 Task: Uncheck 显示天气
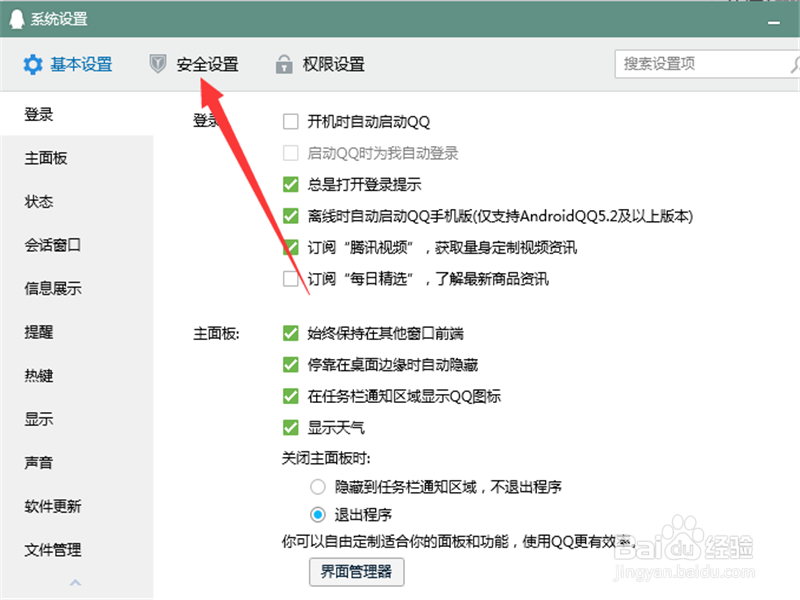click(291, 426)
